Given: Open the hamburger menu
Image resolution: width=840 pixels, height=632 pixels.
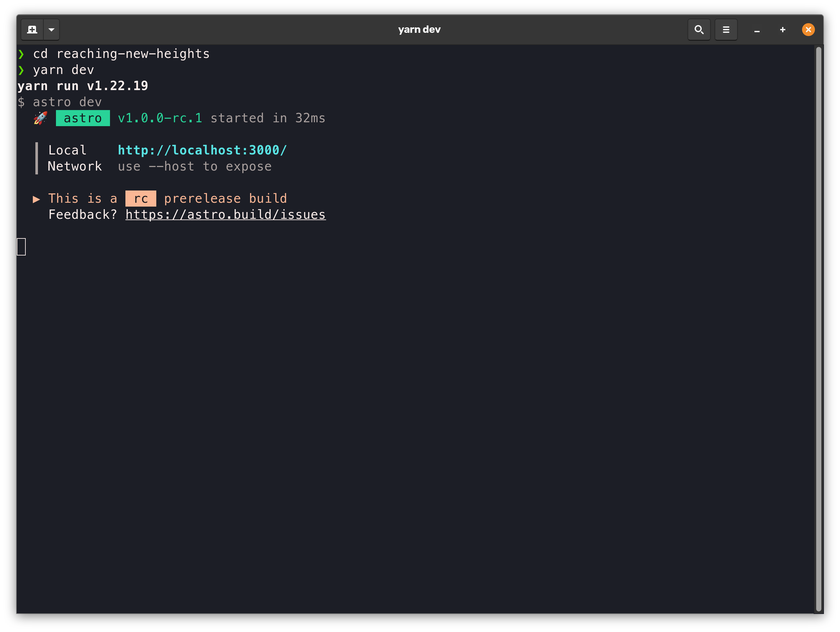Looking at the screenshot, I should click(x=726, y=30).
